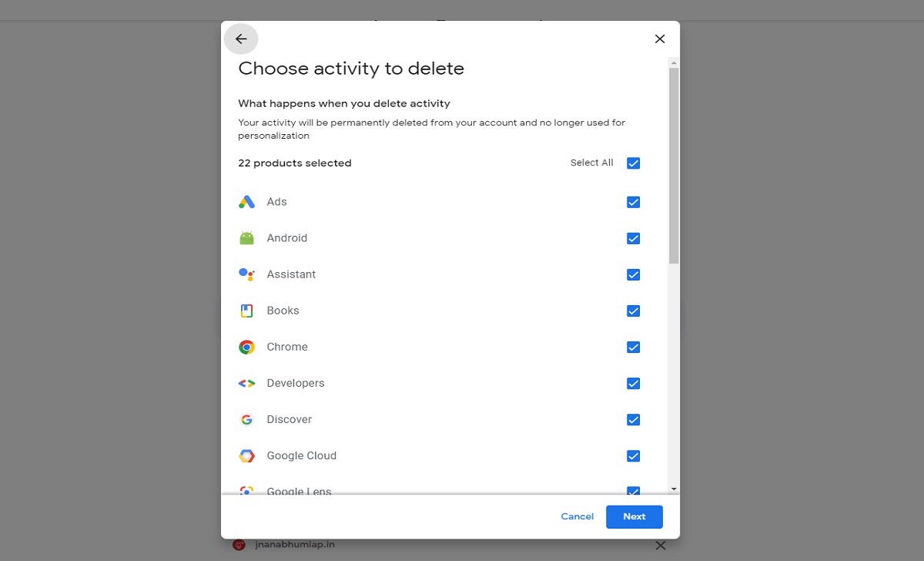Image resolution: width=924 pixels, height=561 pixels.
Task: Uncheck the Google Cloud checkbox
Action: (633, 455)
